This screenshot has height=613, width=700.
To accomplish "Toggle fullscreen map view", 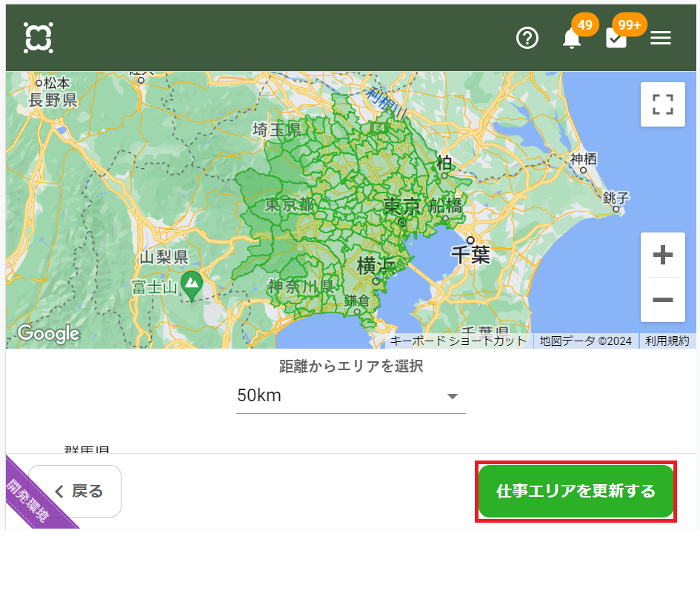I will pos(662,104).
